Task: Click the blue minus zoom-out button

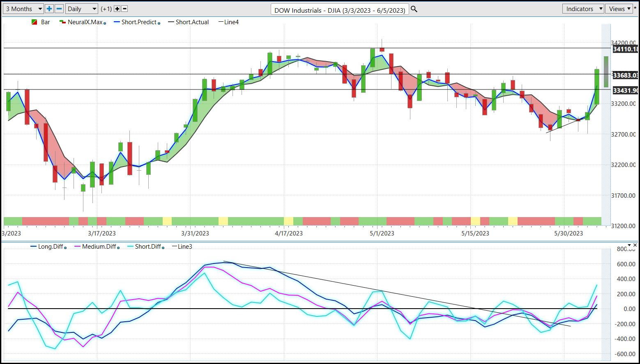Action: 59,9
